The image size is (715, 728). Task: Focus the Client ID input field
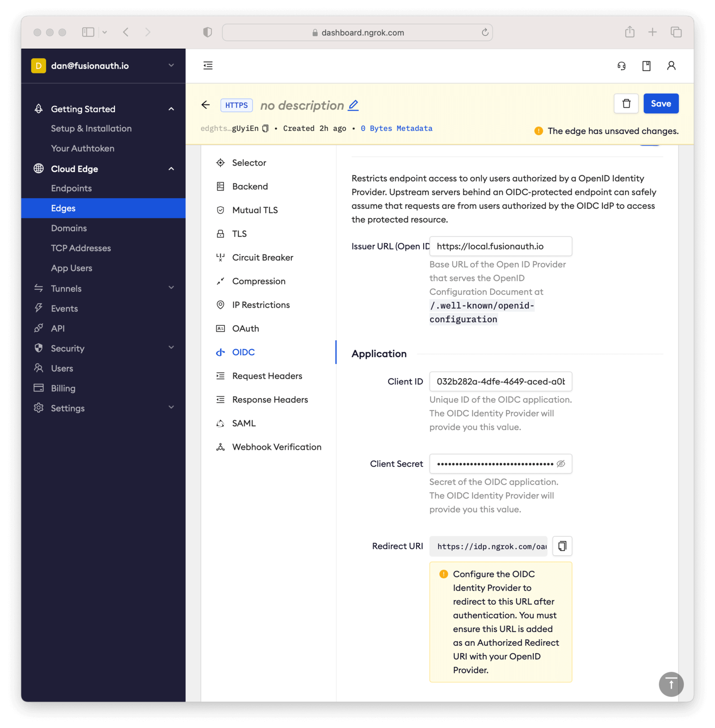coord(500,381)
